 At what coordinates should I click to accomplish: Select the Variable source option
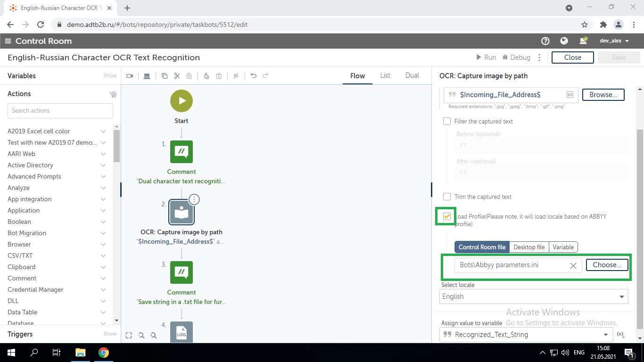563,247
